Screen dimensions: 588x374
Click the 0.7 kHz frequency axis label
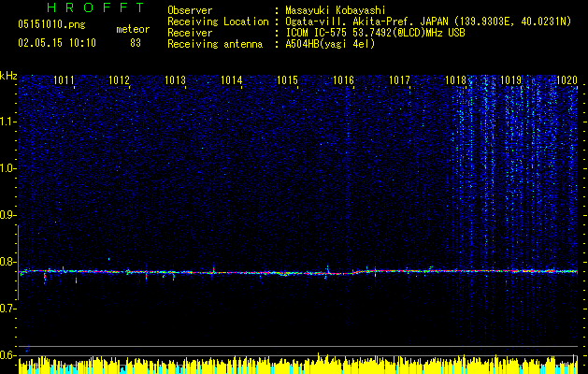pyautogui.click(x=7, y=309)
